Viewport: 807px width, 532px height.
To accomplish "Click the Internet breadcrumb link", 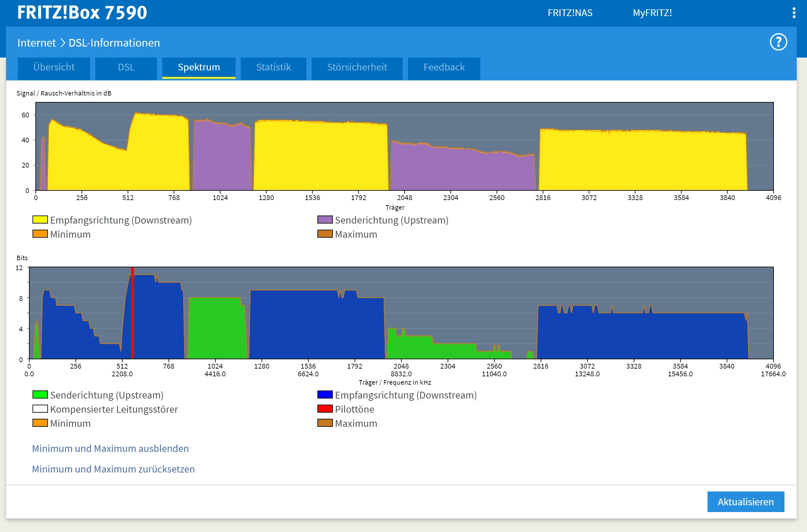I will point(37,43).
